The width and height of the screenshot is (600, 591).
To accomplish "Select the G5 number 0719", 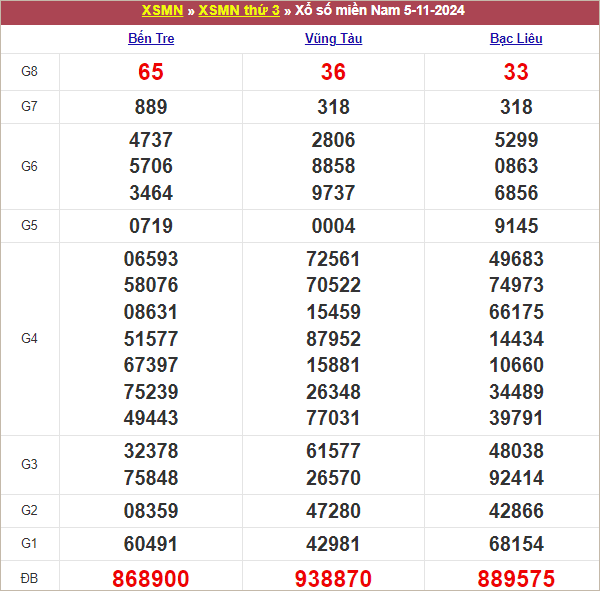I will tap(151, 226).
